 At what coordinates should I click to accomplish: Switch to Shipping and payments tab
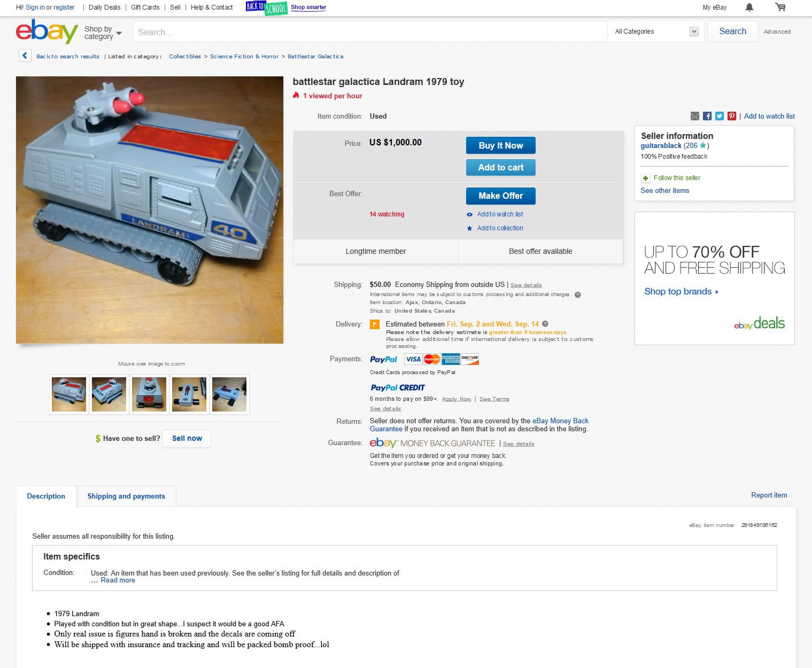click(126, 496)
